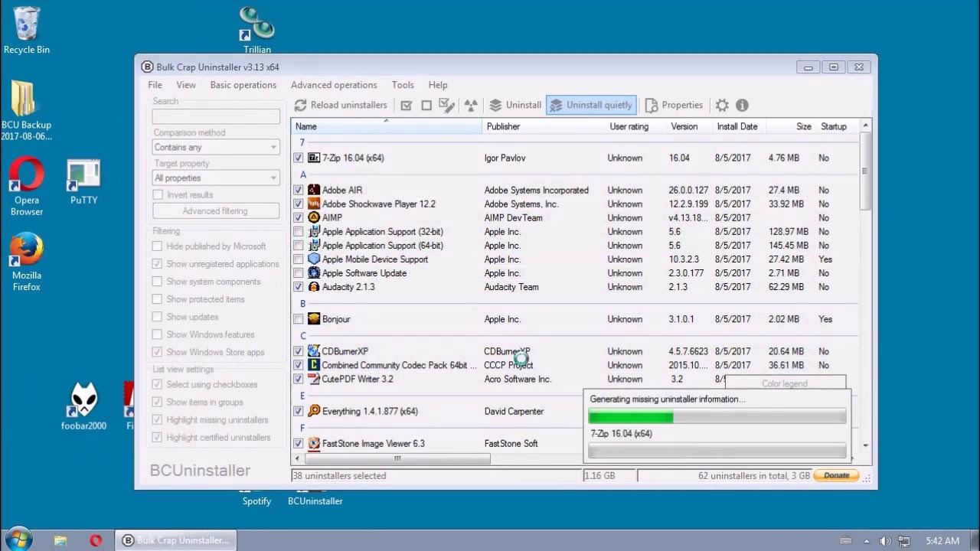
Task: Open settings with the gear icon
Action: 722,106
